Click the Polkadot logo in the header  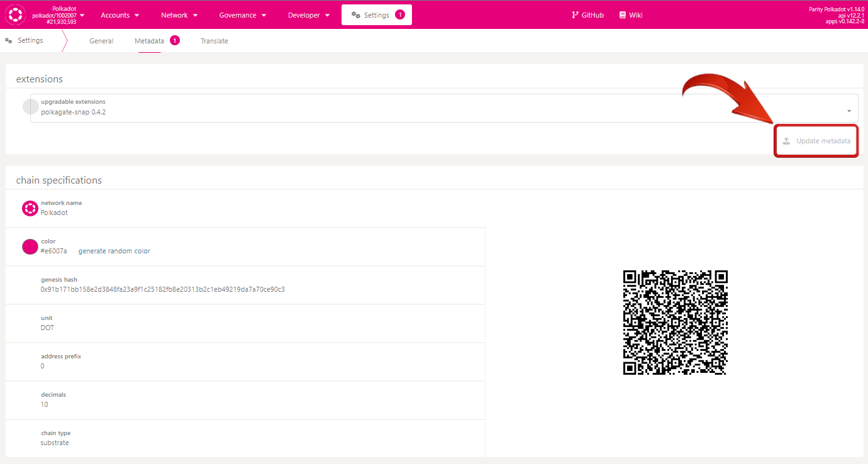(15, 15)
